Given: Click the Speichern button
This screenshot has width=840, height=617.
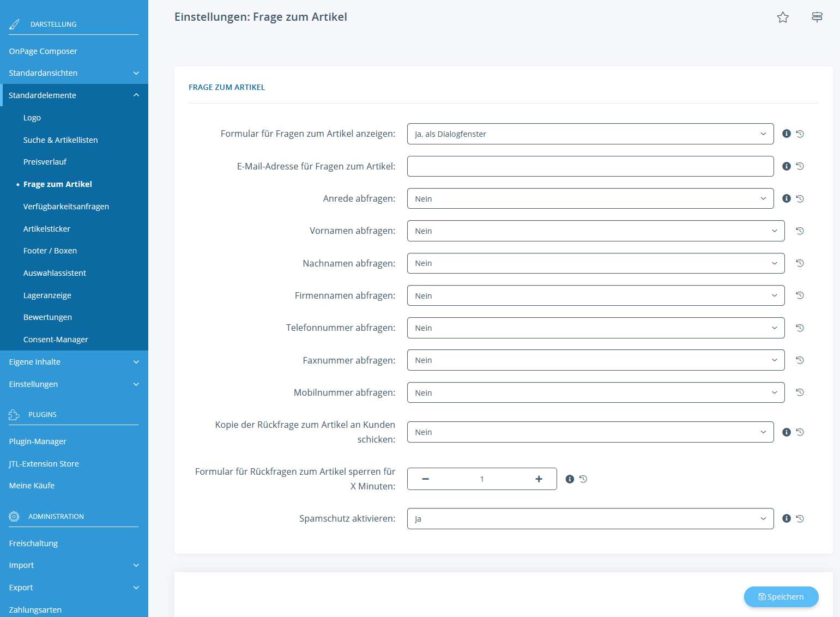Looking at the screenshot, I should [x=781, y=597].
